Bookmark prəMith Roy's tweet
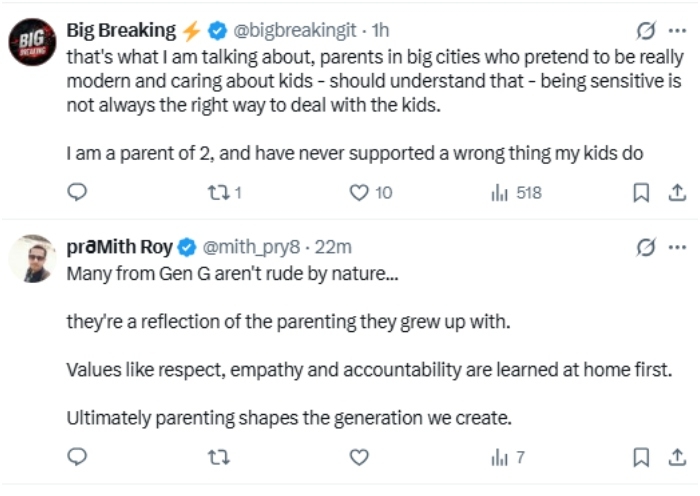 click(641, 457)
